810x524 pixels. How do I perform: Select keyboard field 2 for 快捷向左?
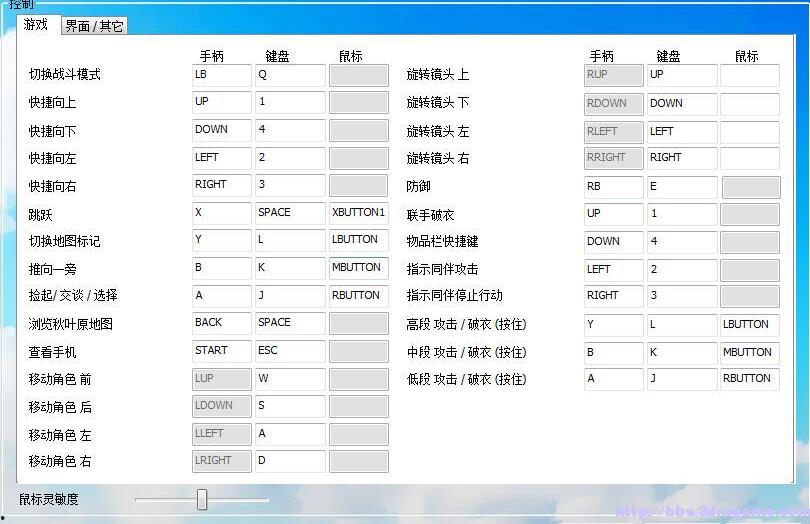[x=290, y=158]
